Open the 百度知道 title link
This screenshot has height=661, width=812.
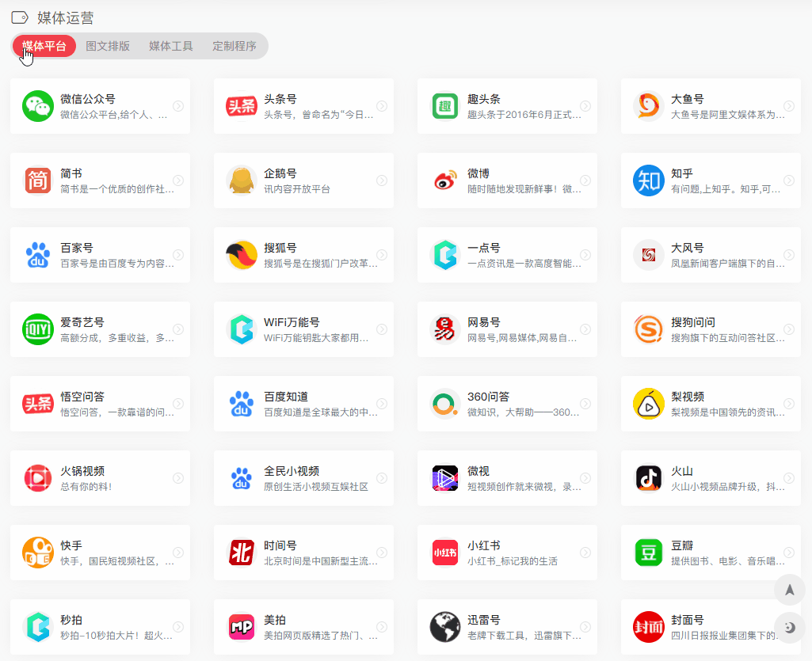pos(286,397)
